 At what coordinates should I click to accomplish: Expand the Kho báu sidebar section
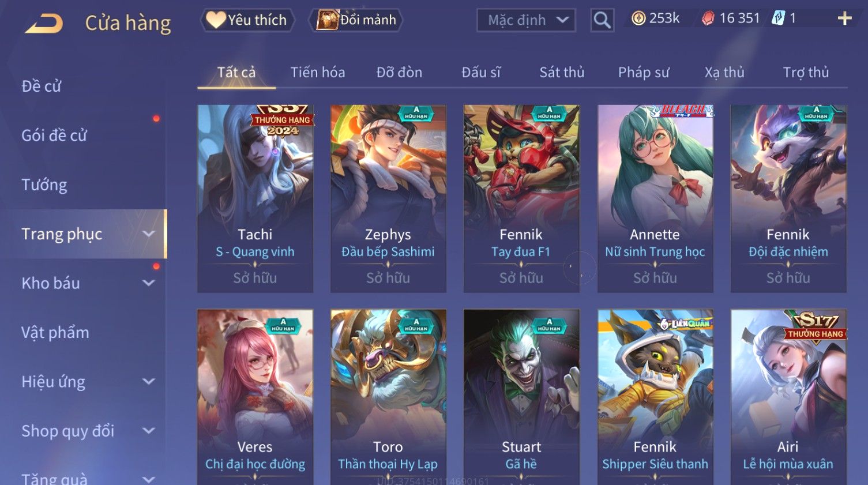click(149, 283)
